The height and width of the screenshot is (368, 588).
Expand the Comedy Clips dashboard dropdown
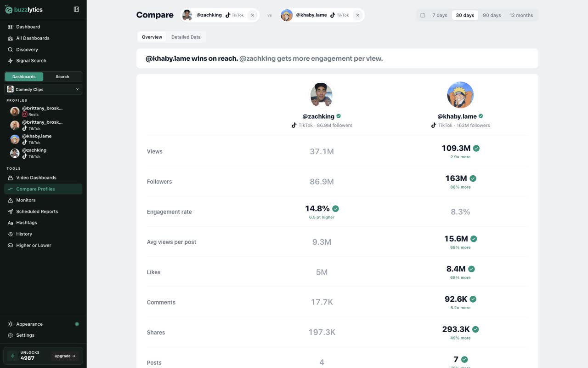(43, 89)
